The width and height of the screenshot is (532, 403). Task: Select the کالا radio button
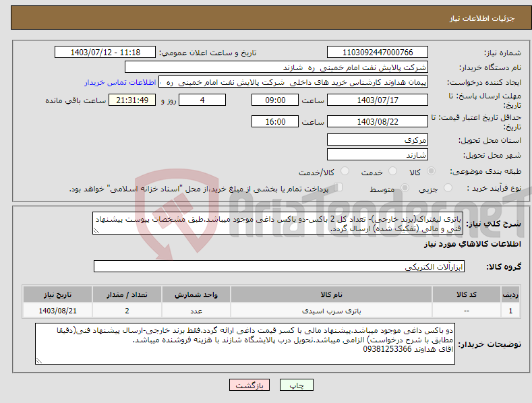[432, 171]
